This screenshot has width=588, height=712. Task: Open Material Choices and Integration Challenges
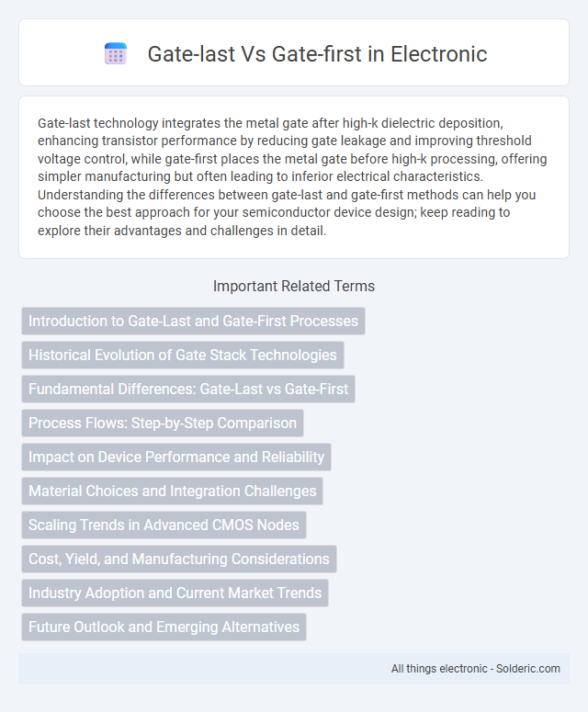pos(172,491)
